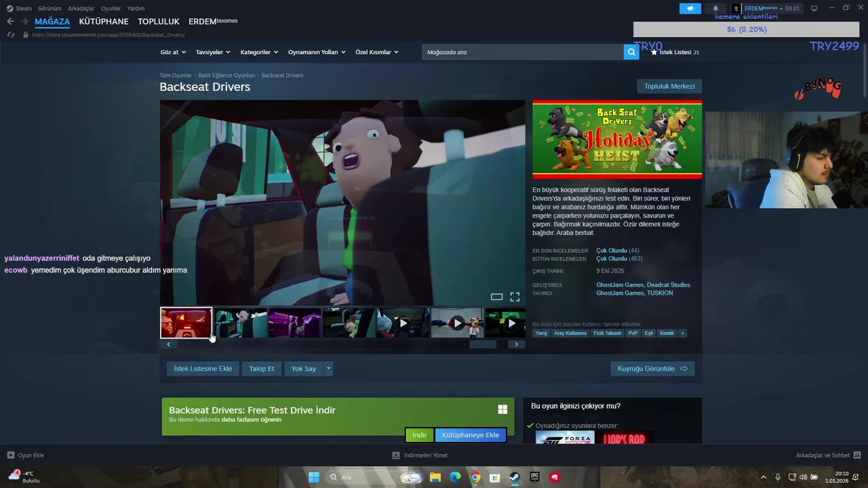Click the Oyun Ekle plus icon
The height and width of the screenshot is (488, 868).
[x=10, y=455]
